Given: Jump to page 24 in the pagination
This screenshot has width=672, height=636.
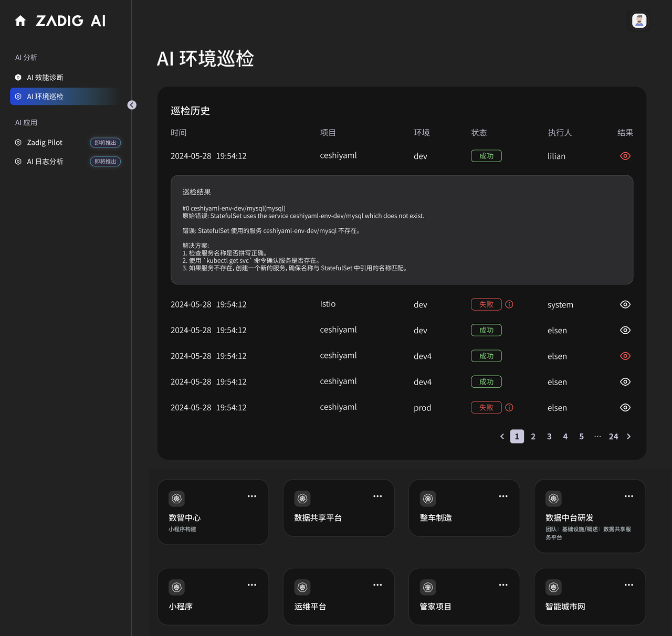Looking at the screenshot, I should [613, 437].
